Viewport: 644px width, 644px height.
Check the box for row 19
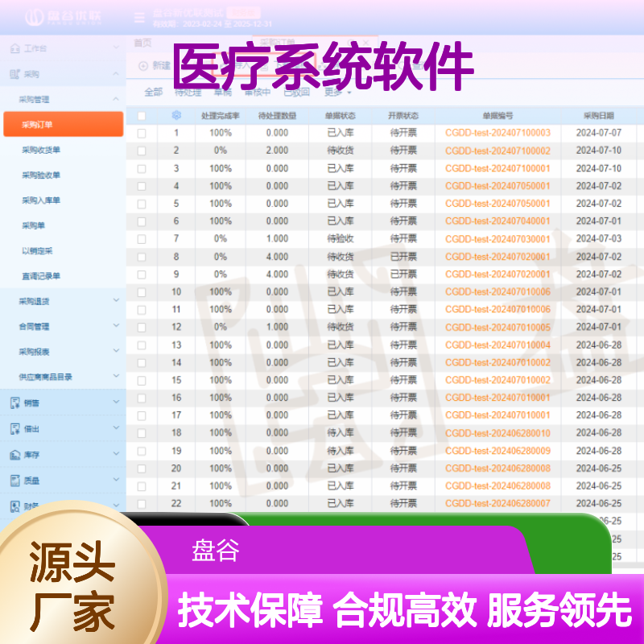(x=142, y=451)
